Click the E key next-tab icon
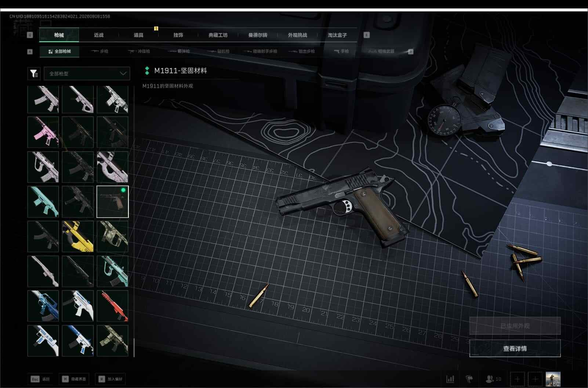 366,35
